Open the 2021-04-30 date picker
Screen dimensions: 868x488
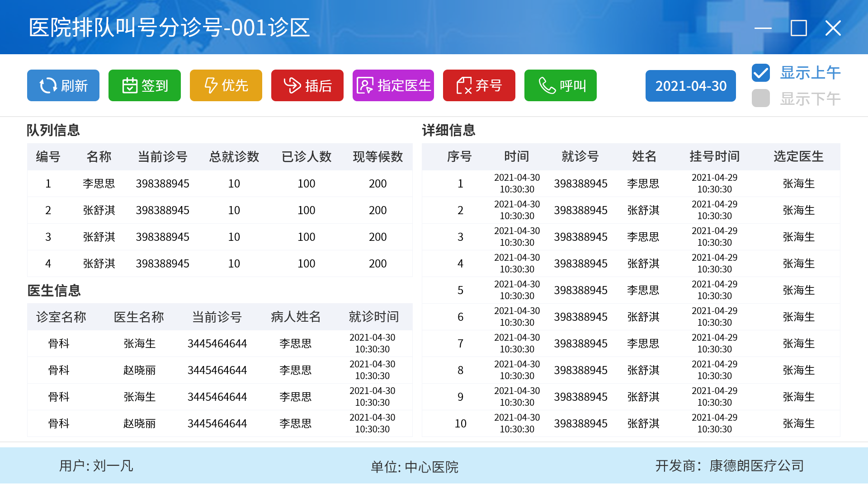click(690, 86)
